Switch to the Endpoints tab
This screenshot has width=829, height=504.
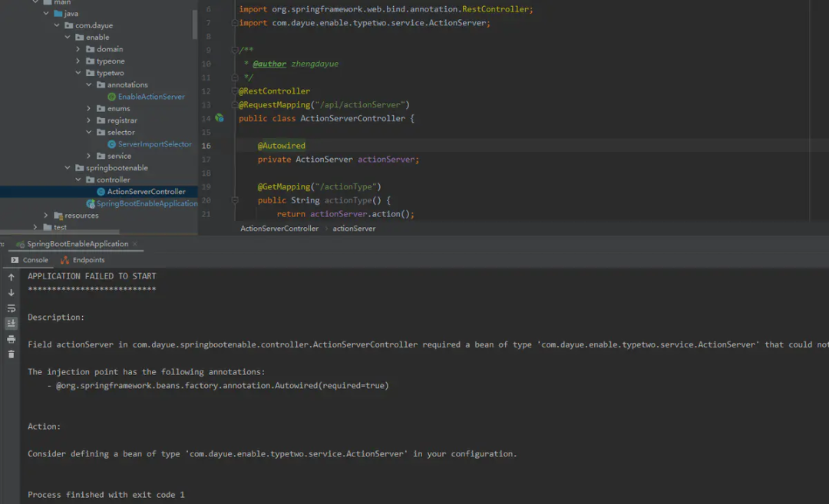[x=88, y=260]
